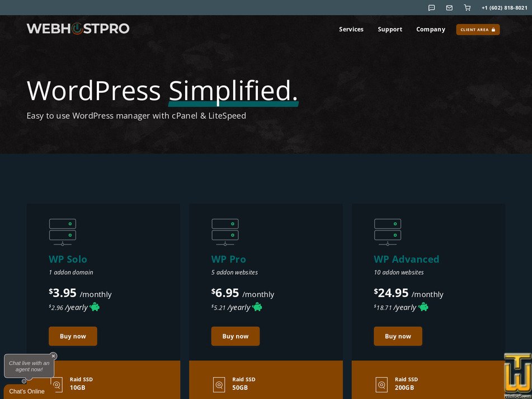Click Buy now under WP Advanced
Screen dimensions: 532x399
coord(398,336)
